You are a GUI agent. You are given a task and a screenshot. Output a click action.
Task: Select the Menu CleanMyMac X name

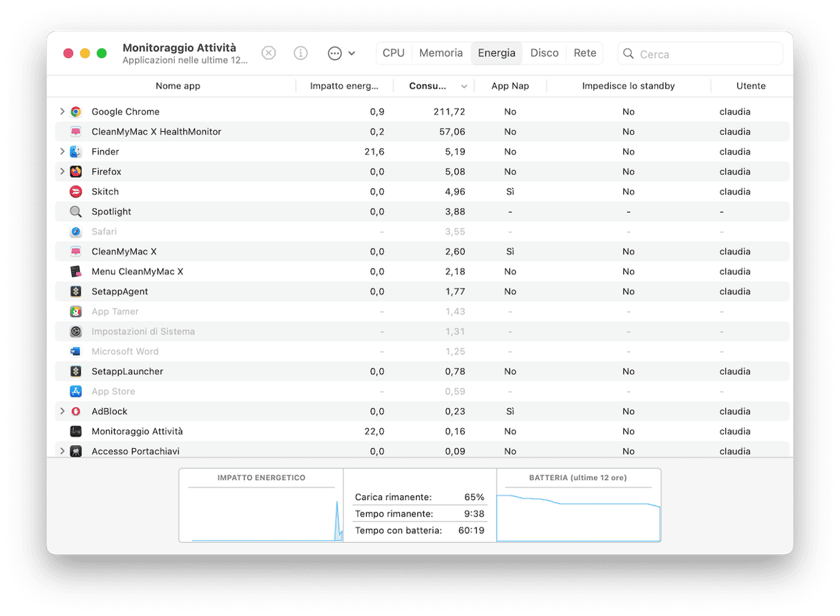[137, 272]
